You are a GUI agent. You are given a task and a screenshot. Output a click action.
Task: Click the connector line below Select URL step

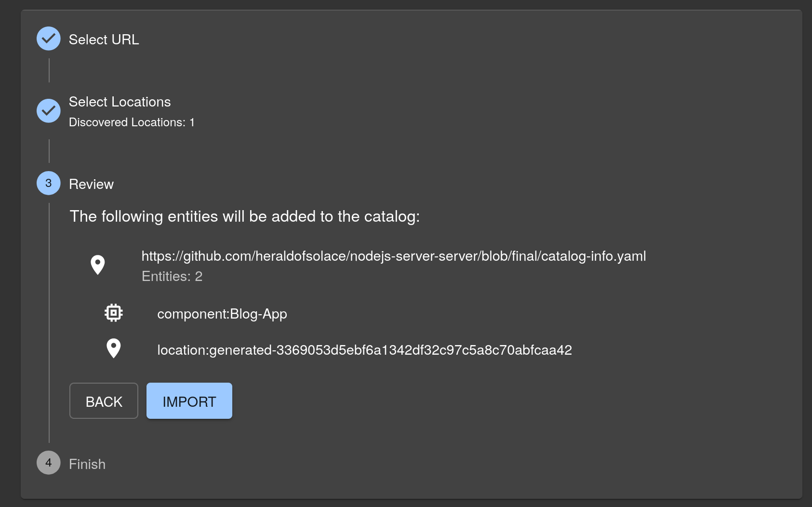49,70
